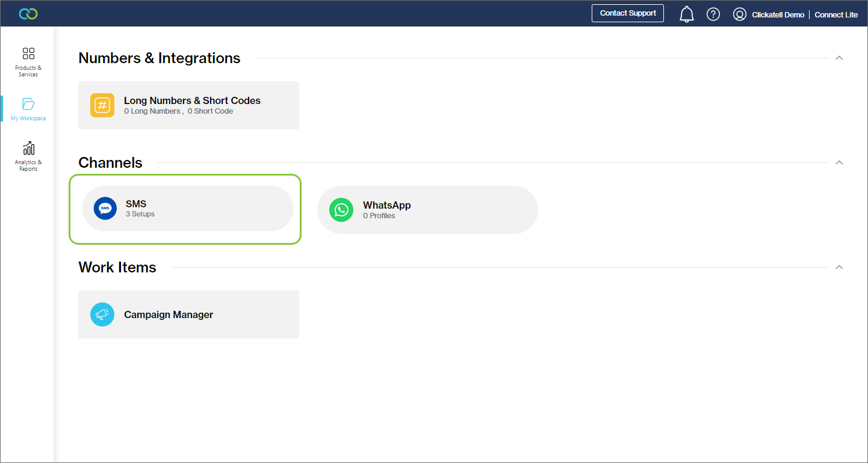The width and height of the screenshot is (868, 463).
Task: Click the user profile avatar icon
Action: (x=740, y=14)
